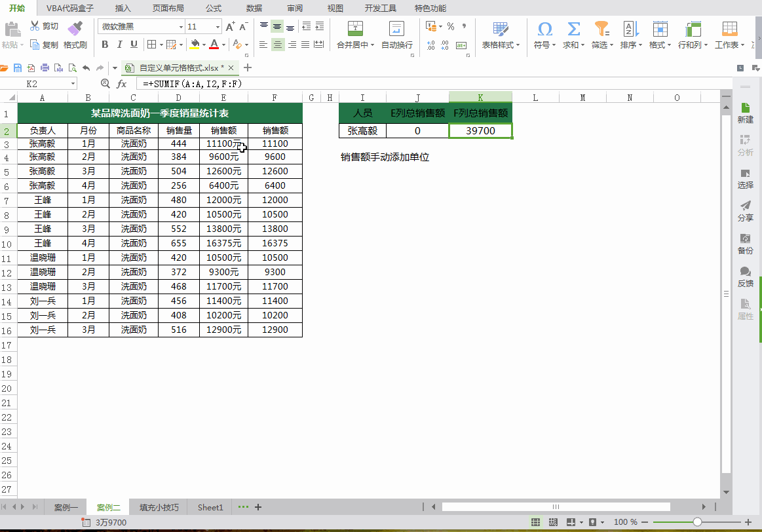The height and width of the screenshot is (532, 762).
Task: Toggle align left
Action: pyautogui.click(x=263, y=45)
